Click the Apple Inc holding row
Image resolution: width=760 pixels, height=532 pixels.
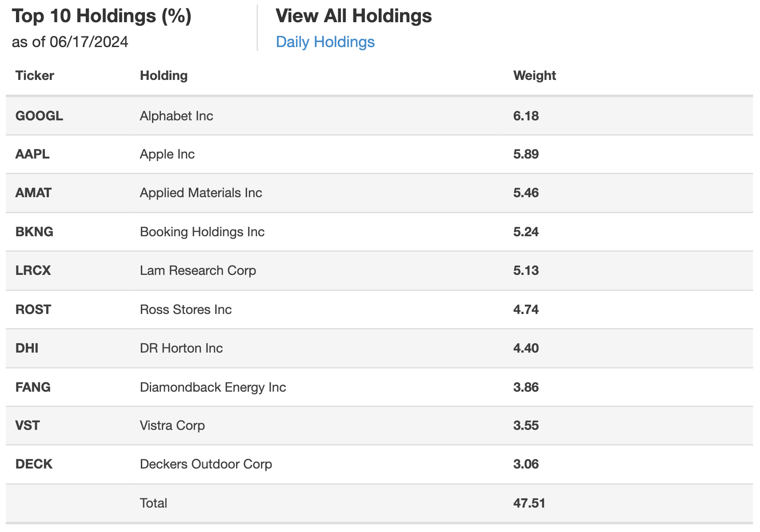[167, 154]
